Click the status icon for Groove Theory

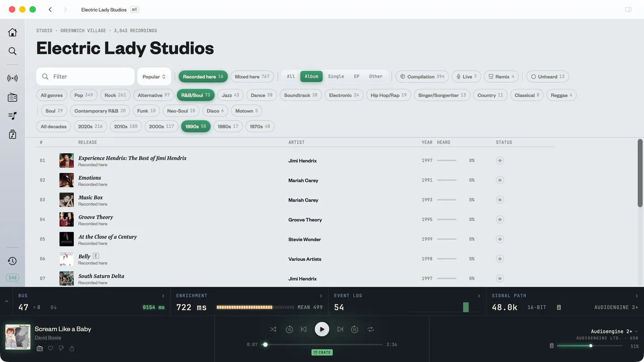(x=500, y=219)
